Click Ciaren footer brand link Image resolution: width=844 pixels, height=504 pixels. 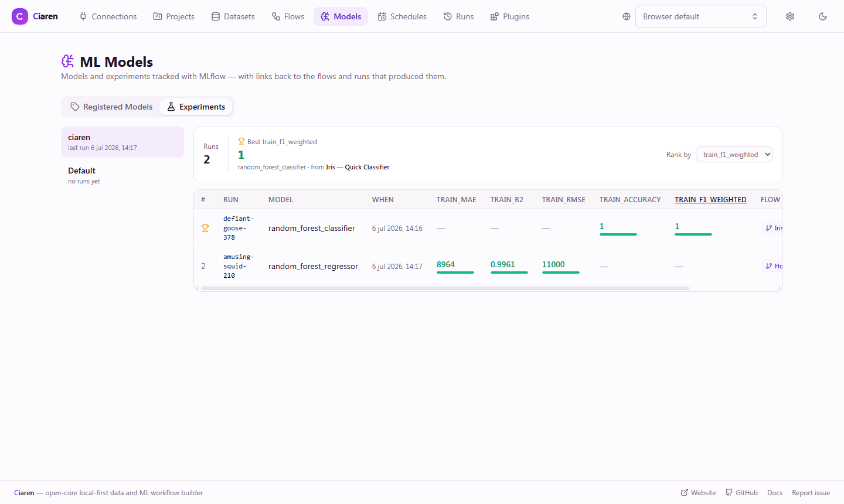click(24, 493)
